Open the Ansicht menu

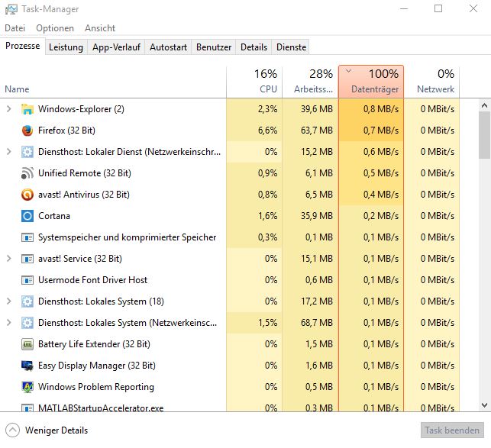coord(100,28)
